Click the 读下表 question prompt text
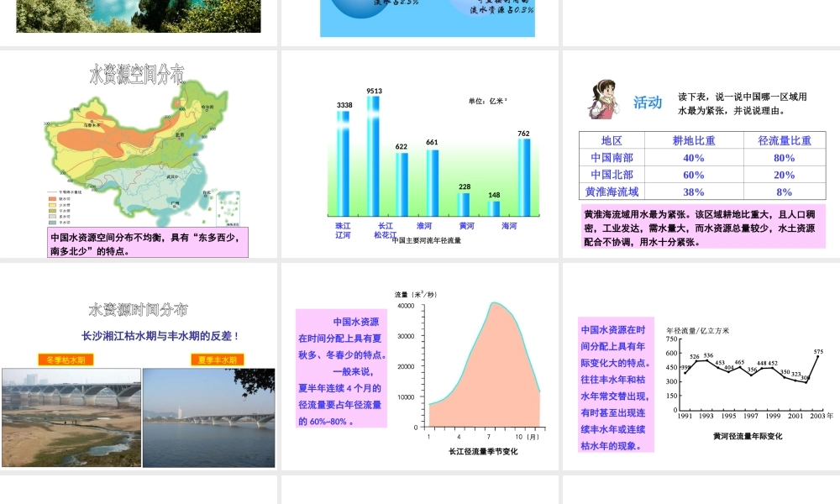The height and width of the screenshot is (504, 840). (x=743, y=104)
